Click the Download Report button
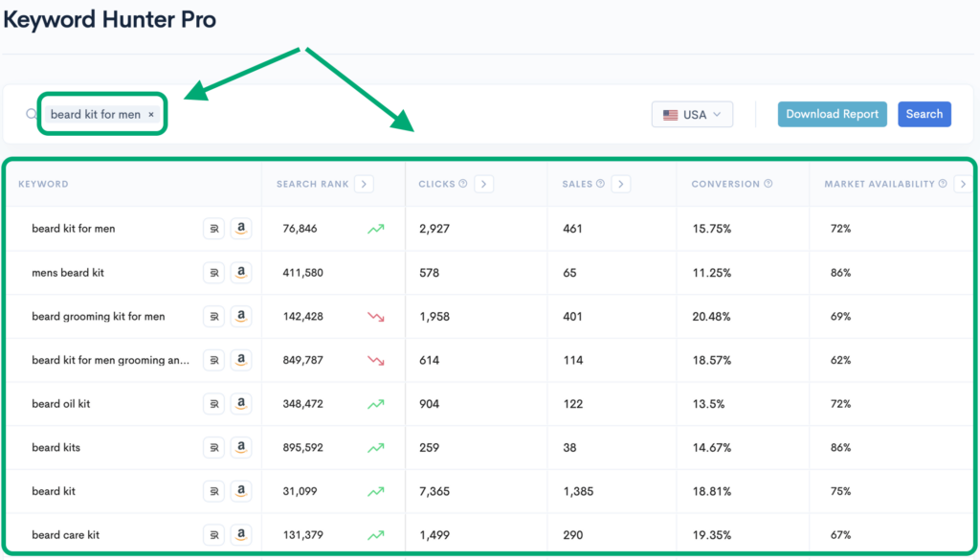The height and width of the screenshot is (560, 980). click(x=832, y=114)
